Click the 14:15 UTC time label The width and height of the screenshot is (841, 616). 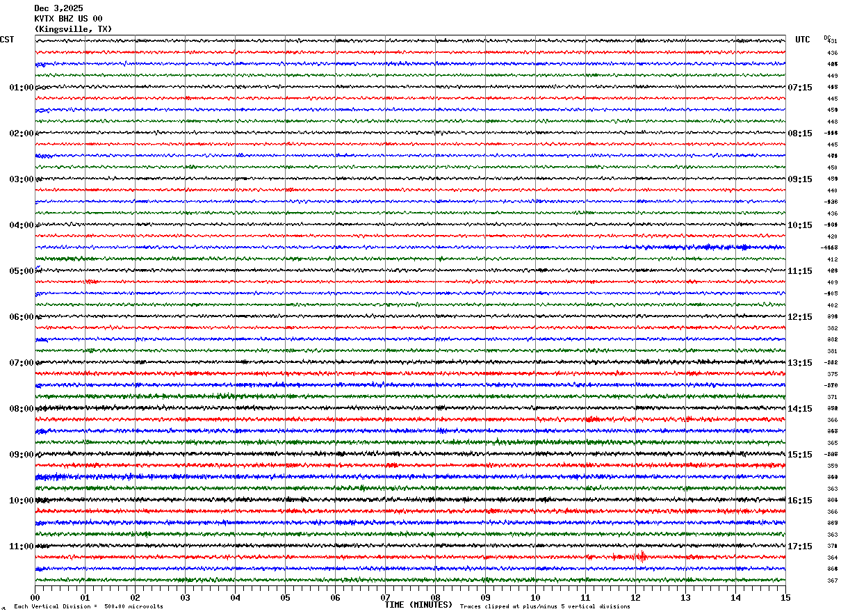(799, 409)
